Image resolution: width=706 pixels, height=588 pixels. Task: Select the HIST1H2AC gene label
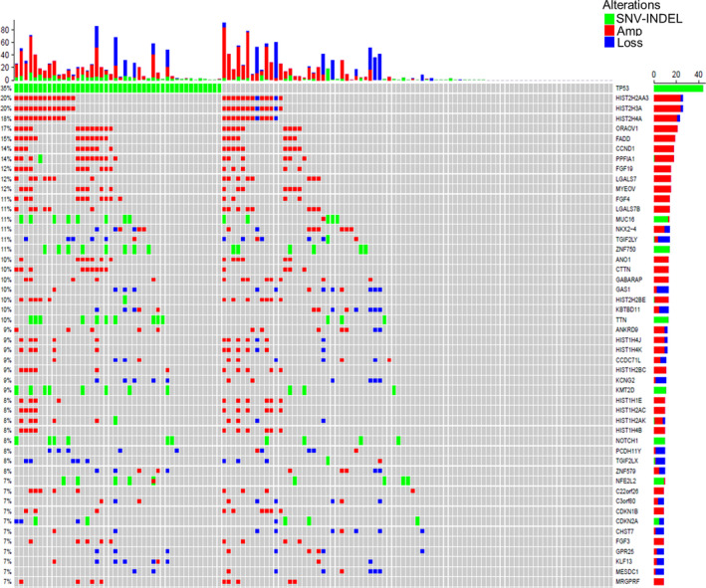[630, 410]
